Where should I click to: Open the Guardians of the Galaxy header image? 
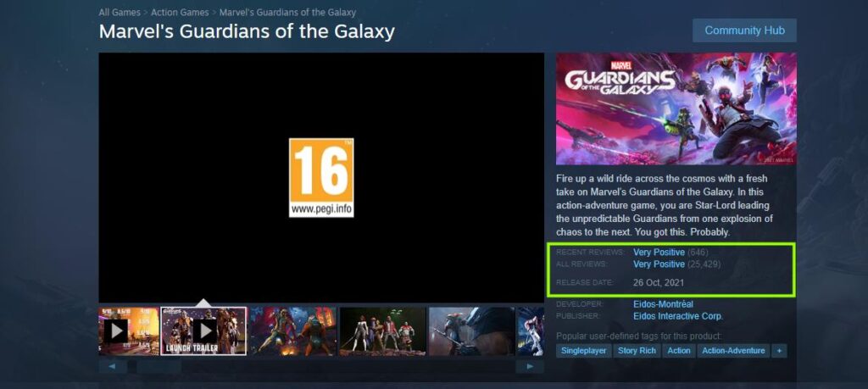coord(676,109)
